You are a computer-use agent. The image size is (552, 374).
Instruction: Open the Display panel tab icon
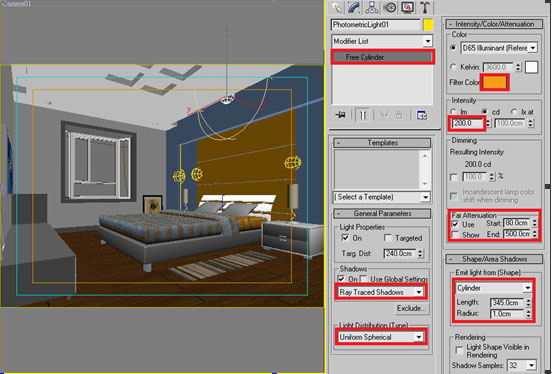[407, 7]
